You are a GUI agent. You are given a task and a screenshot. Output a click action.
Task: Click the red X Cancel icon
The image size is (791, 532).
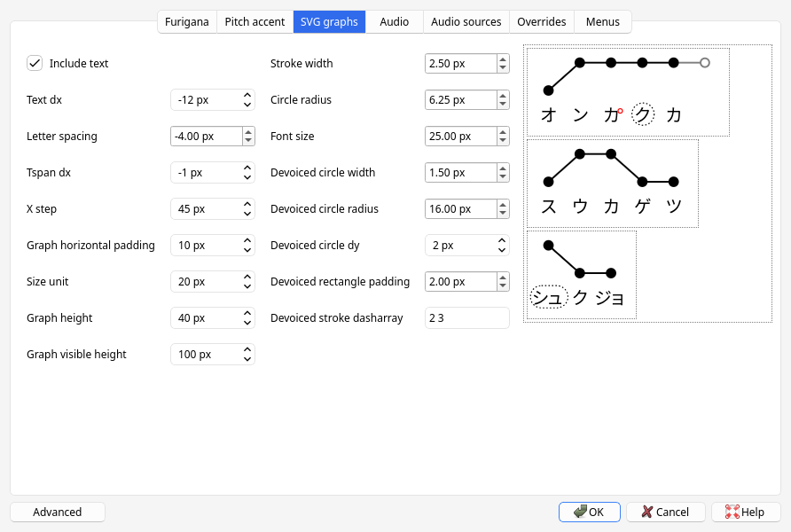(646, 512)
